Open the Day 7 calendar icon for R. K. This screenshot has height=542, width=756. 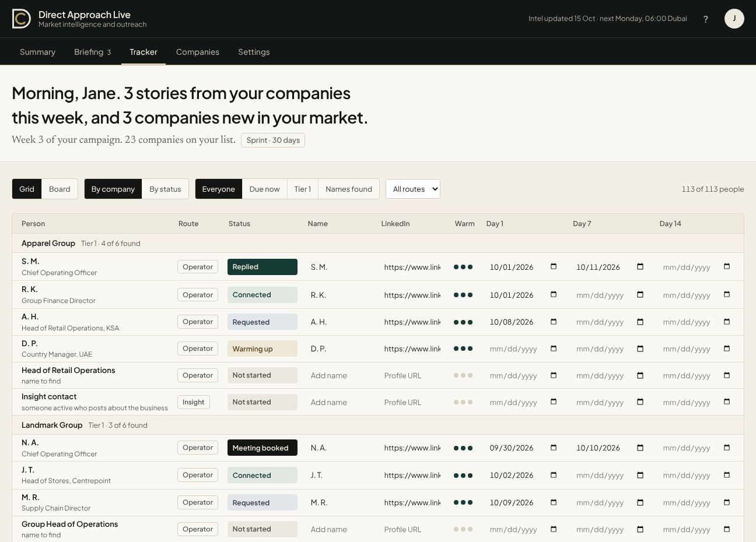pos(640,294)
